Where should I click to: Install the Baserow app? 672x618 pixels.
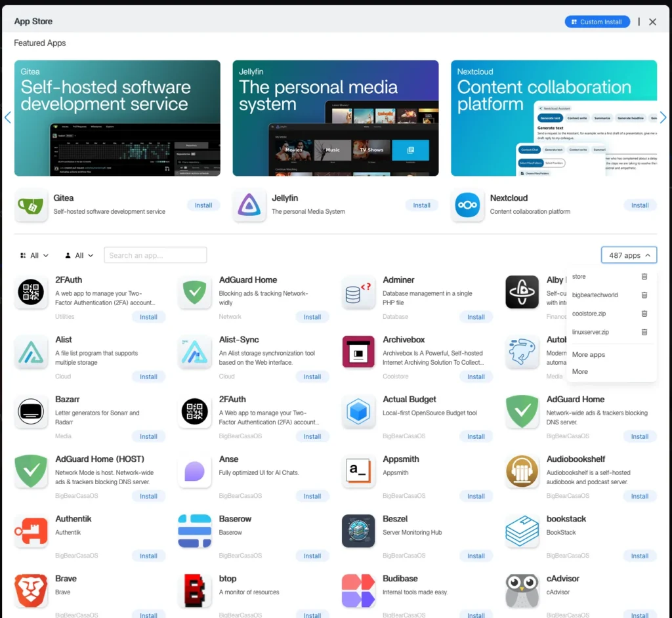point(312,556)
